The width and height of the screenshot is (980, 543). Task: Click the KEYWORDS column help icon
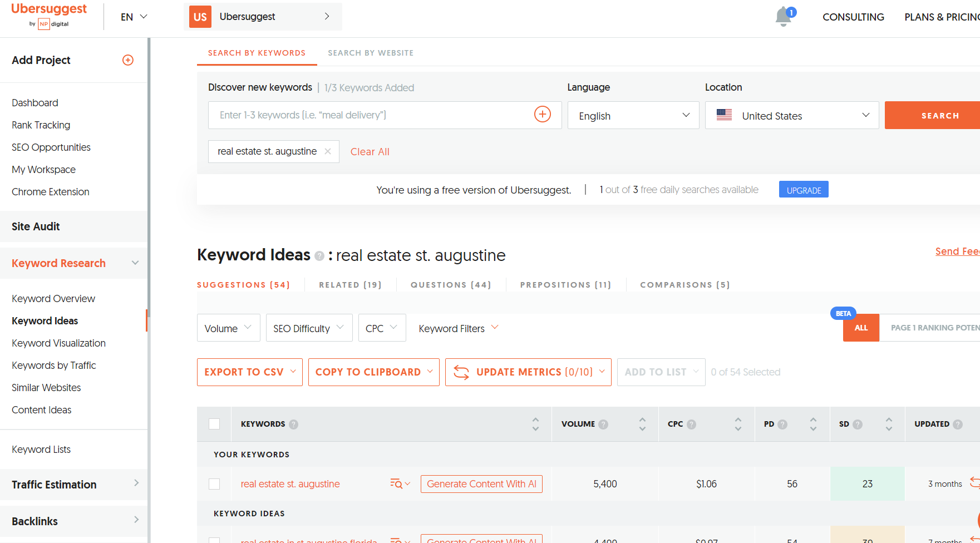coord(294,424)
